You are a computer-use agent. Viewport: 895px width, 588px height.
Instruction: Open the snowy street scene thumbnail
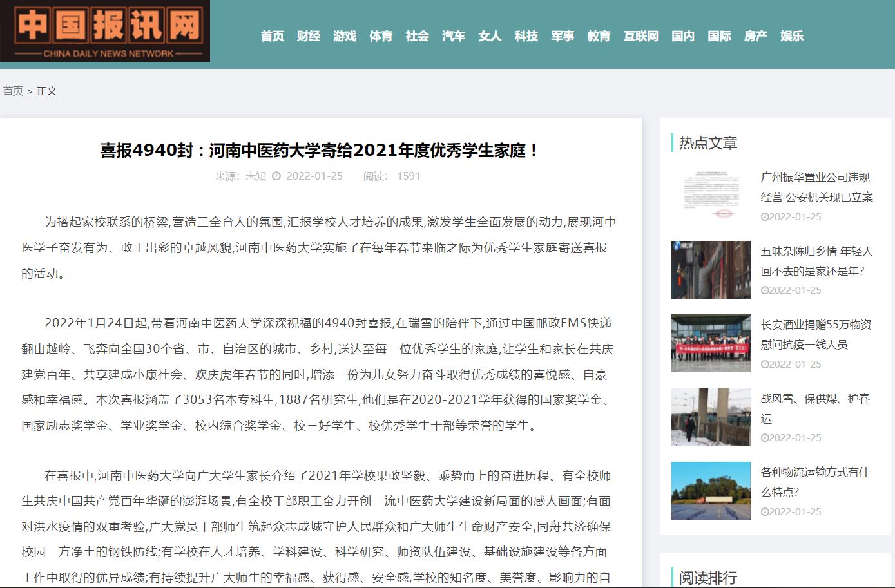(x=711, y=417)
